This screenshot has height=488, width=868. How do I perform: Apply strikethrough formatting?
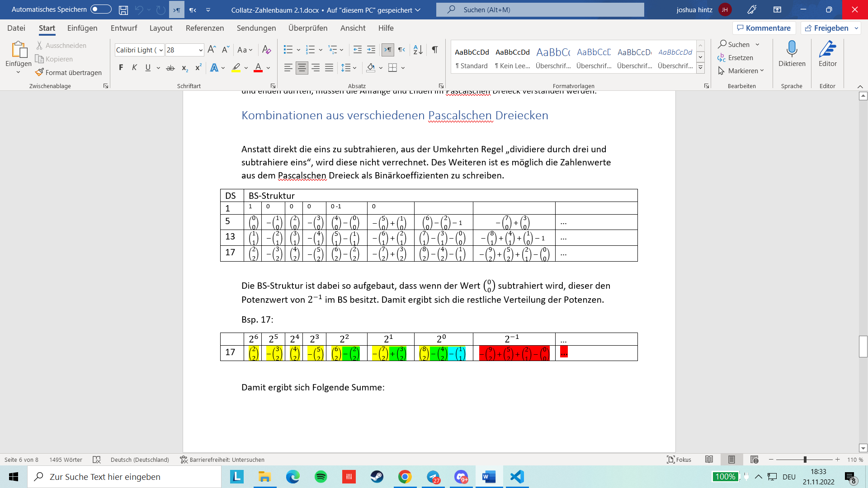click(x=170, y=68)
